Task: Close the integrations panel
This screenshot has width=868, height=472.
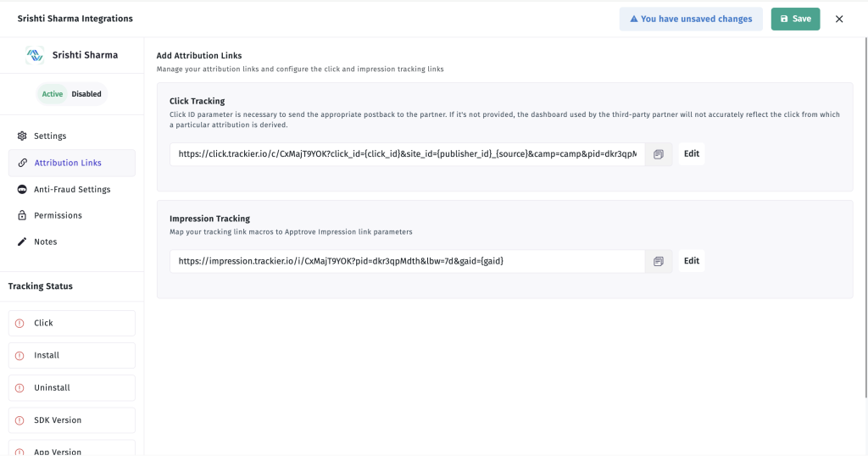Action: coord(839,19)
